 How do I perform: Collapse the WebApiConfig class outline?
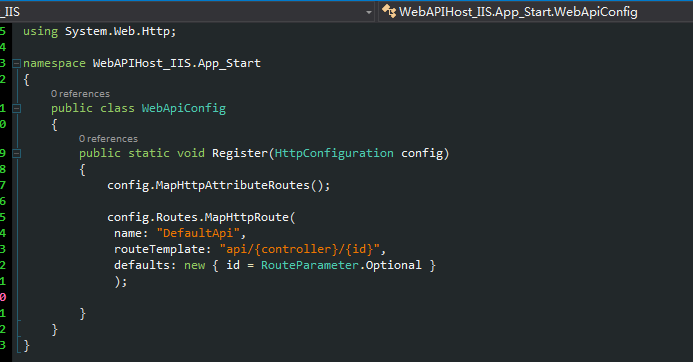pos(16,108)
